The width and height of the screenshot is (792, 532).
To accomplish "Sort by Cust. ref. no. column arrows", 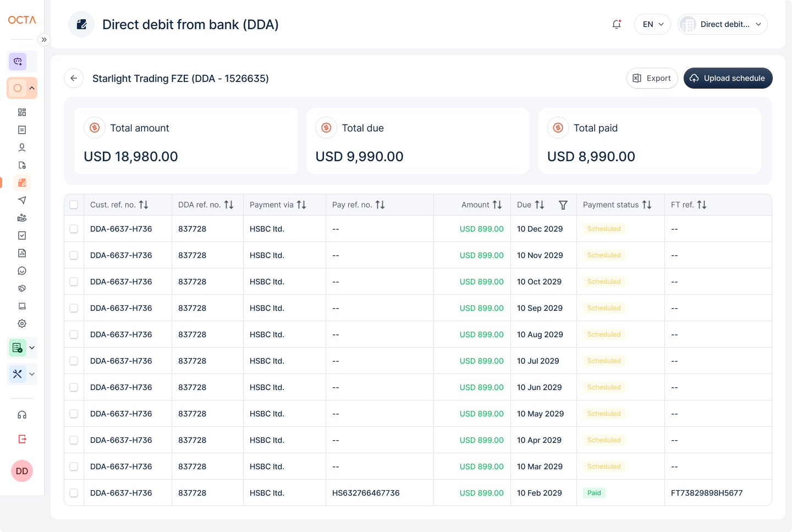I will [144, 205].
